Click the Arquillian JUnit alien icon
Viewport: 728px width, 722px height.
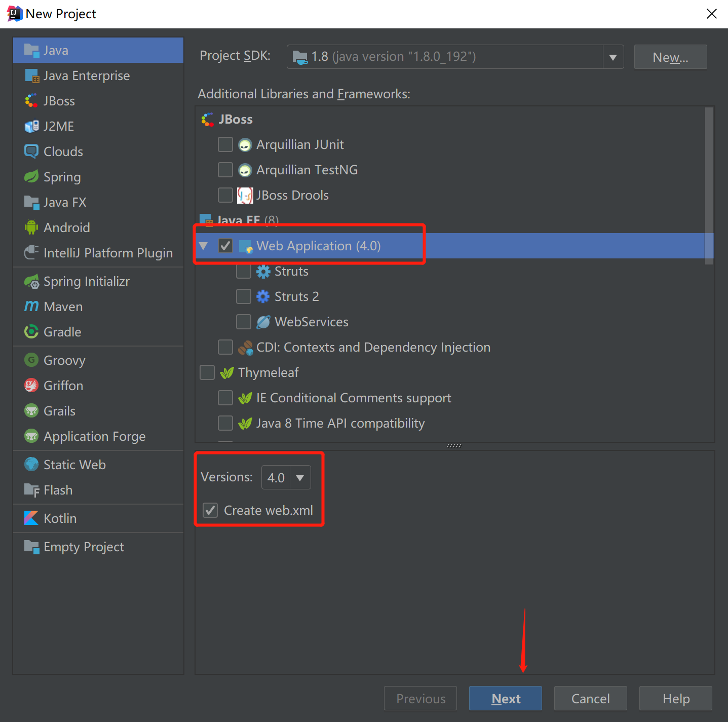(x=245, y=145)
